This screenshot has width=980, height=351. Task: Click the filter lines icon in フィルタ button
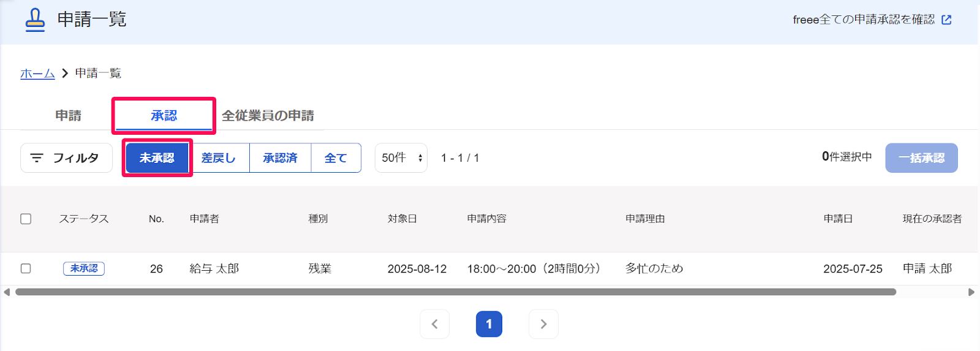click(x=37, y=158)
